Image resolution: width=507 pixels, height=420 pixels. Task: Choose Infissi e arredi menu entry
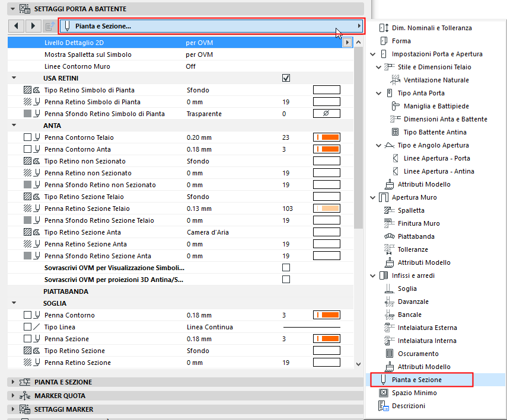point(413,275)
